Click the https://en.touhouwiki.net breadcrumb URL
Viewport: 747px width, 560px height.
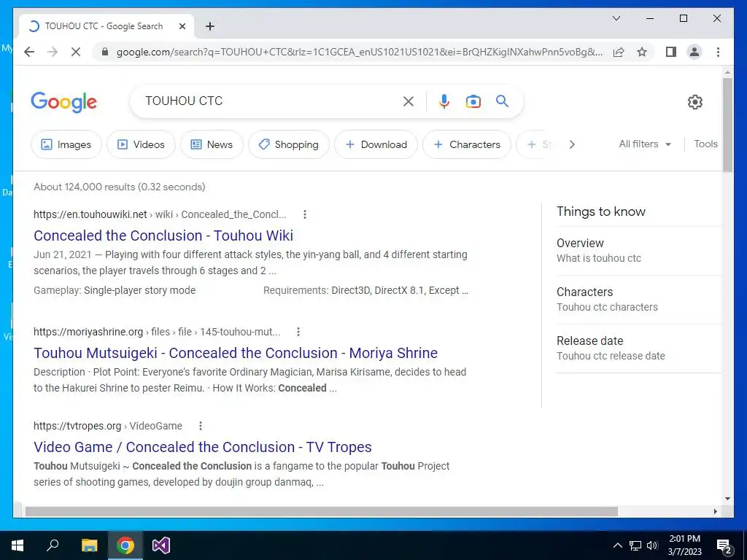[x=90, y=214]
